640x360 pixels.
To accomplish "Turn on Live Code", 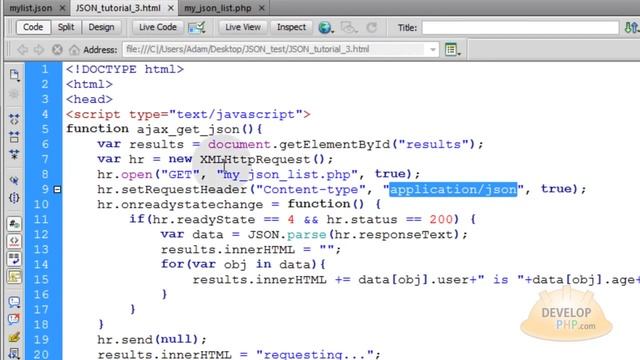I will pos(158,27).
